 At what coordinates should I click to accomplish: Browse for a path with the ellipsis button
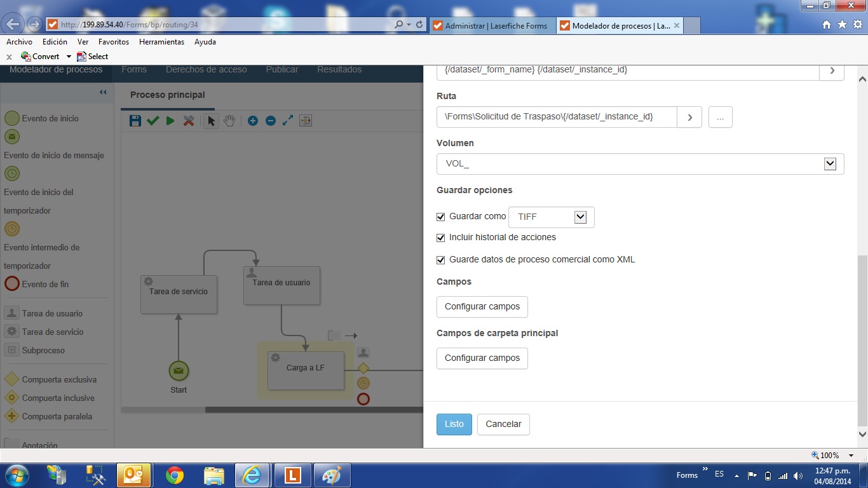(721, 117)
